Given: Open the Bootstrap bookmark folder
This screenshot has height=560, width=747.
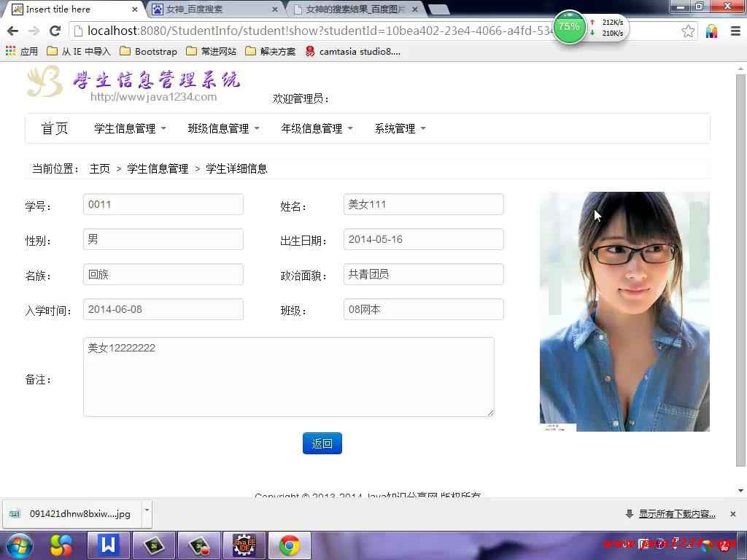Looking at the screenshot, I should 148,51.
